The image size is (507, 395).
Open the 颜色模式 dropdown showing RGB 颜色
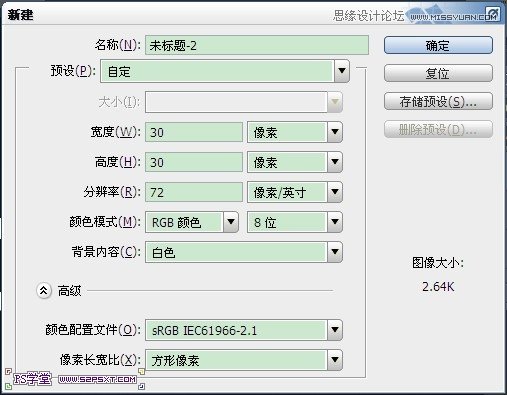(192, 222)
